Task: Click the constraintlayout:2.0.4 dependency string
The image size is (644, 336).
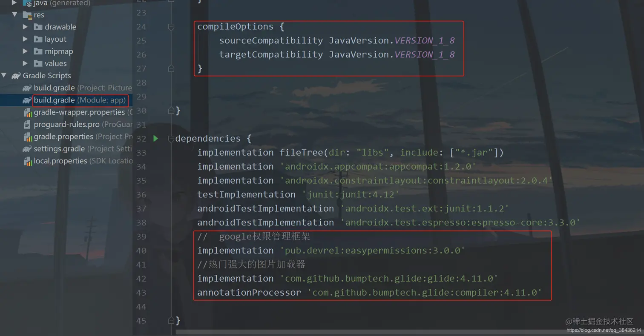Action: (416, 180)
